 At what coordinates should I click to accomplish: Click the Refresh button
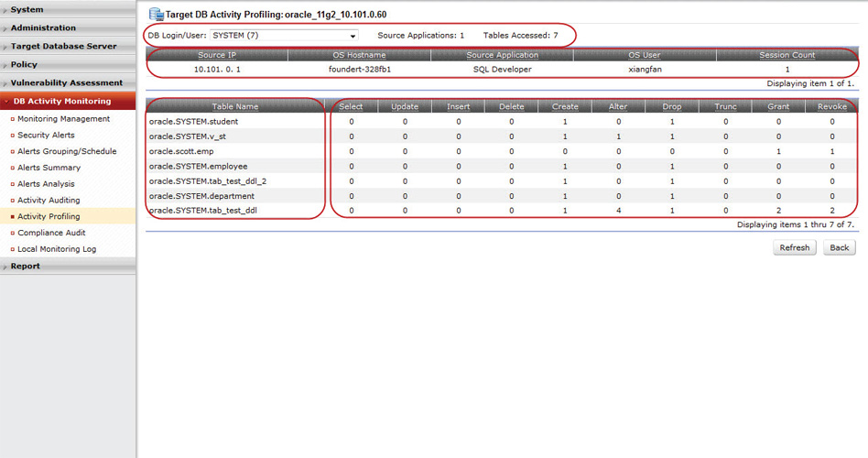(x=795, y=247)
